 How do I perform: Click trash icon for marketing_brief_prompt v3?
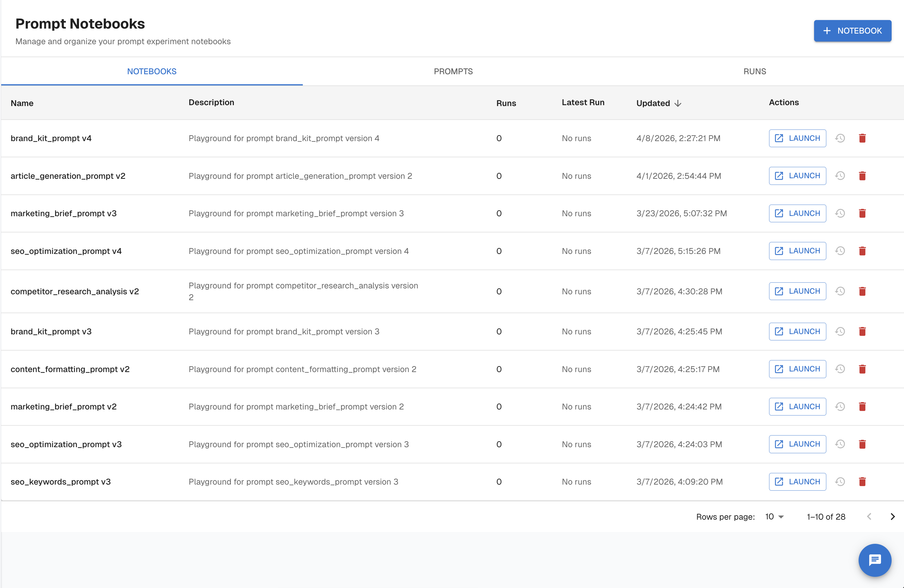tap(862, 213)
